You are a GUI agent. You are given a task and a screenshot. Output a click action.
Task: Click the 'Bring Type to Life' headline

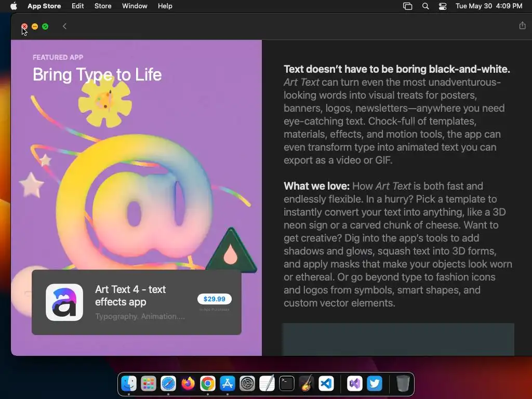point(97,75)
